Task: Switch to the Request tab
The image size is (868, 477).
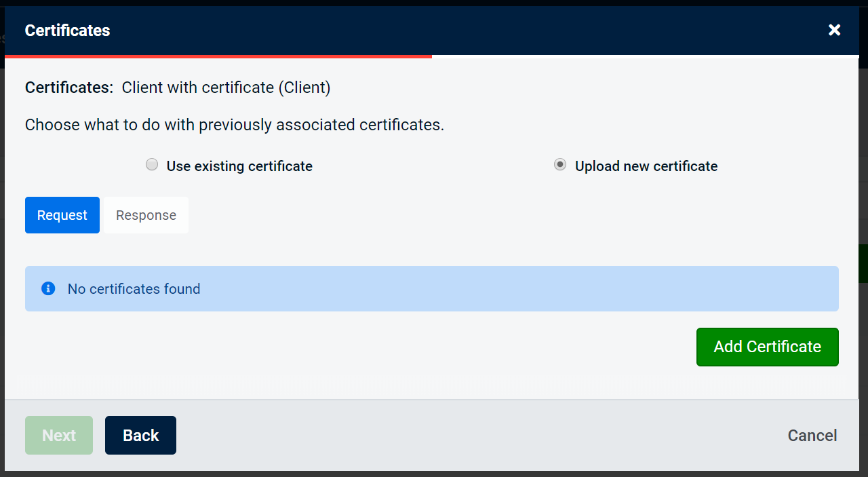Action: pyautogui.click(x=62, y=215)
